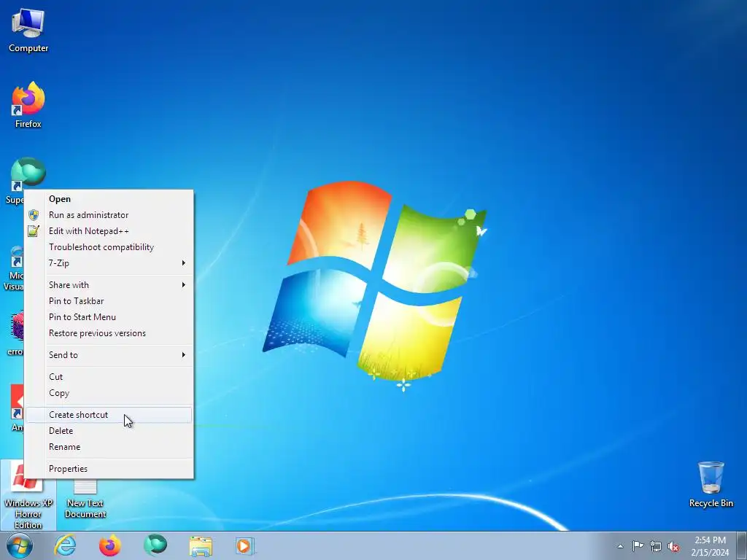Show hidden tray icons arrow
The height and width of the screenshot is (560, 747).
tap(620, 546)
